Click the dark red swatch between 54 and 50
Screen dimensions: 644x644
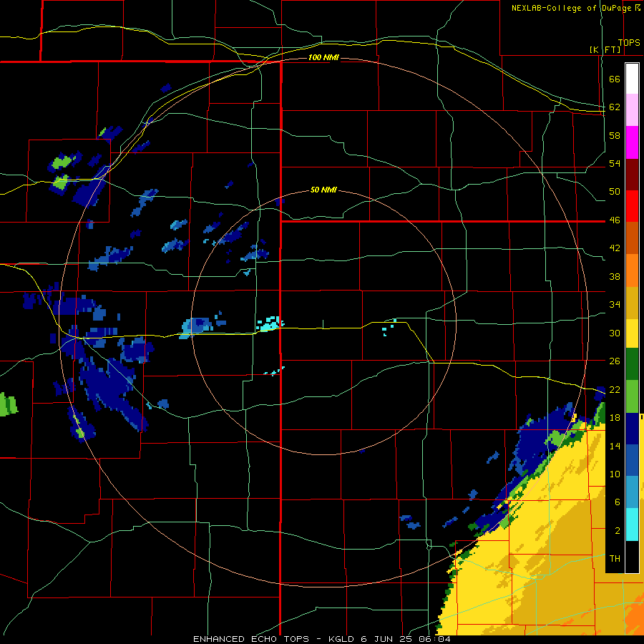click(x=632, y=175)
